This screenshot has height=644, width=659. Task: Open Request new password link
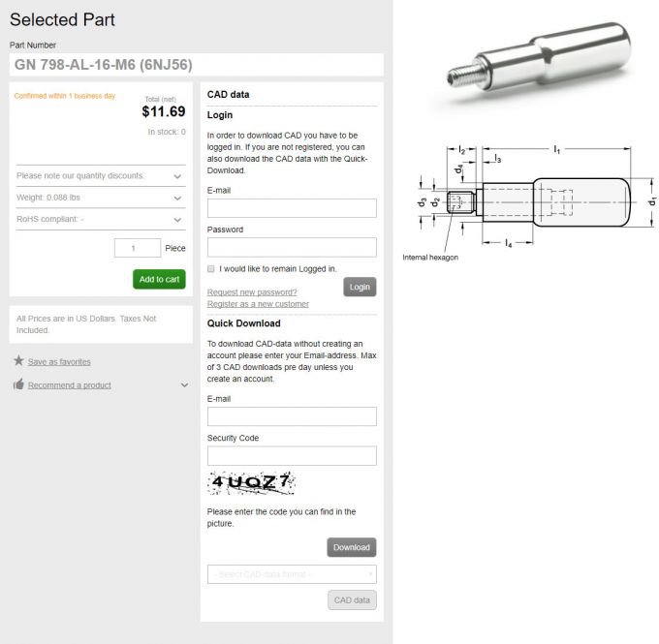pos(252,291)
